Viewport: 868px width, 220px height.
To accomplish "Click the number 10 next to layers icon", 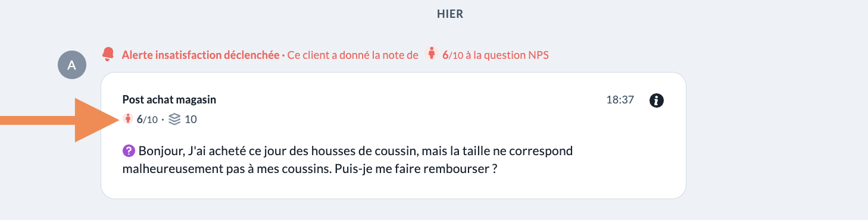I will 191,120.
